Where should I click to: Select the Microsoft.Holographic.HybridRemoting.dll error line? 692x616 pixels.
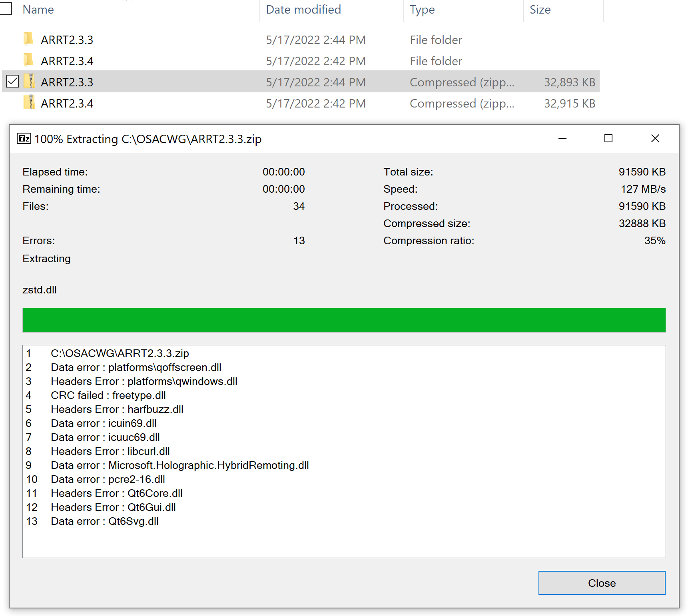click(179, 465)
